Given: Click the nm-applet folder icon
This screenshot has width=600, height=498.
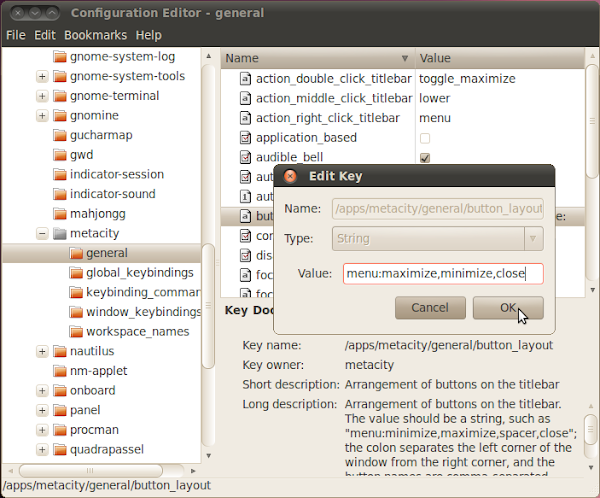Looking at the screenshot, I should pyautogui.click(x=60, y=371).
